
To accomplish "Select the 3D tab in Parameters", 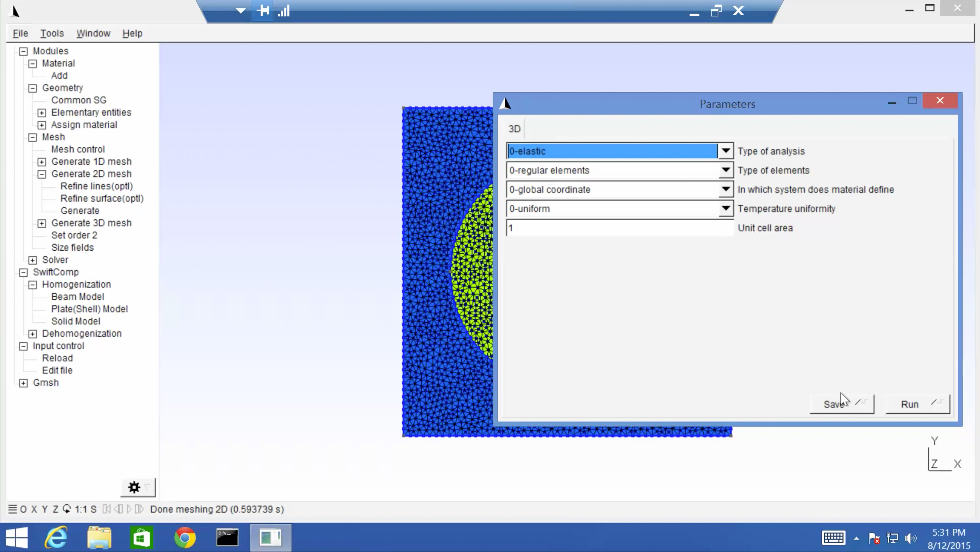I will point(514,129).
